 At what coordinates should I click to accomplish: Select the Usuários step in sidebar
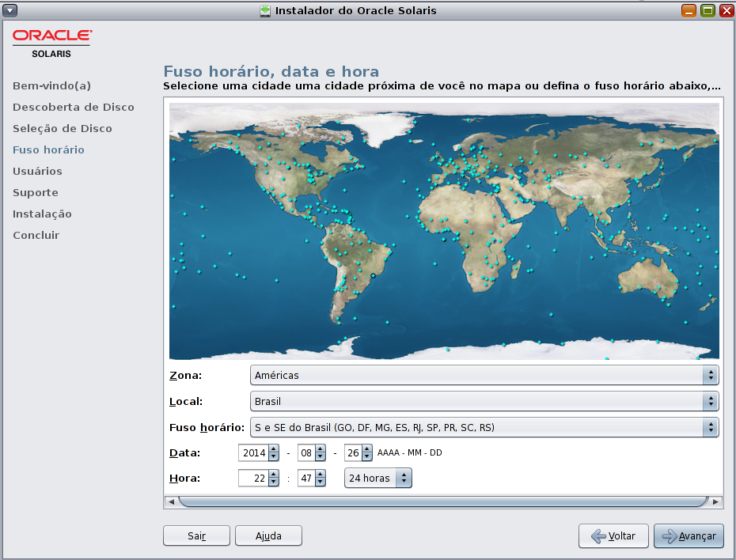click(x=37, y=171)
